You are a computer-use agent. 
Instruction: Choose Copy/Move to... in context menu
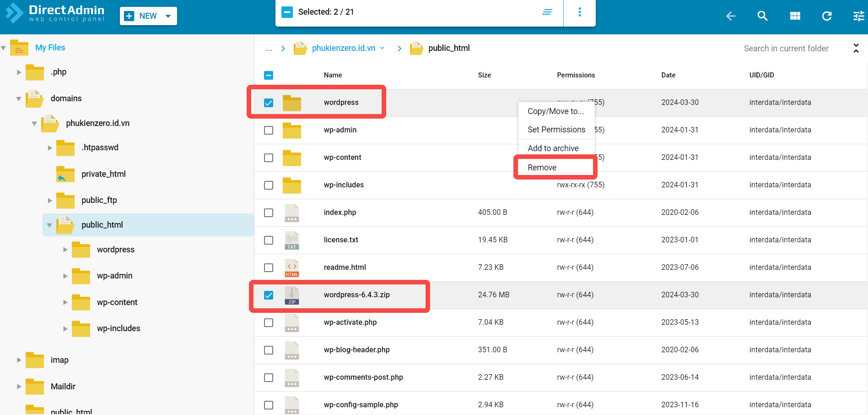[556, 111]
